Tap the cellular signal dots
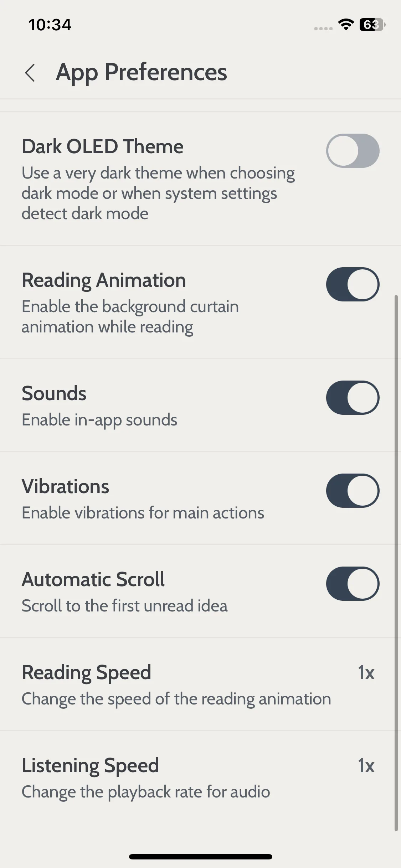This screenshot has height=868, width=401. pyautogui.click(x=323, y=29)
